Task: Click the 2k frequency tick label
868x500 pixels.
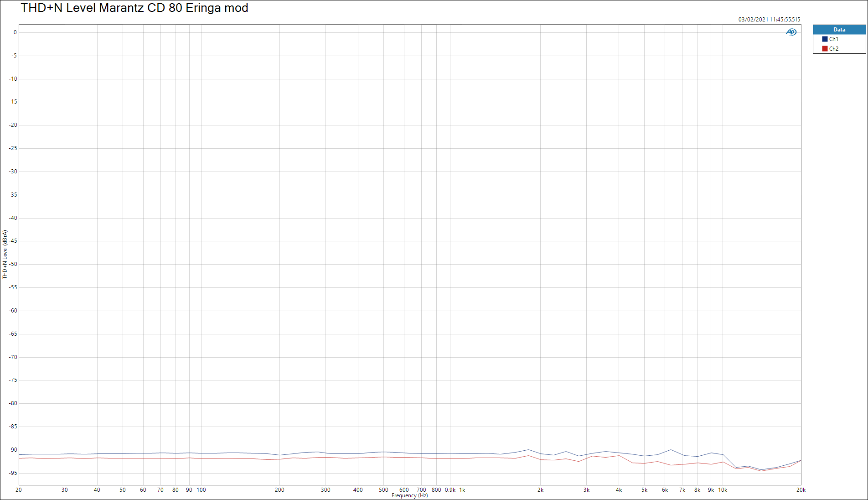Action: tap(540, 490)
